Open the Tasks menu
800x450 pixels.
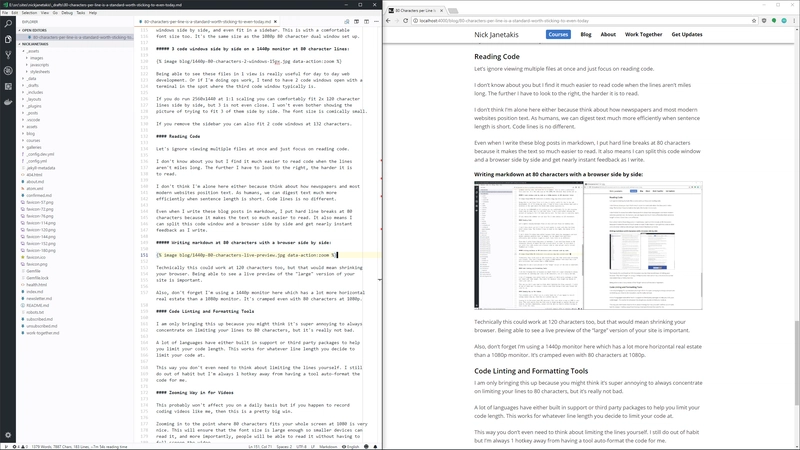81,13
